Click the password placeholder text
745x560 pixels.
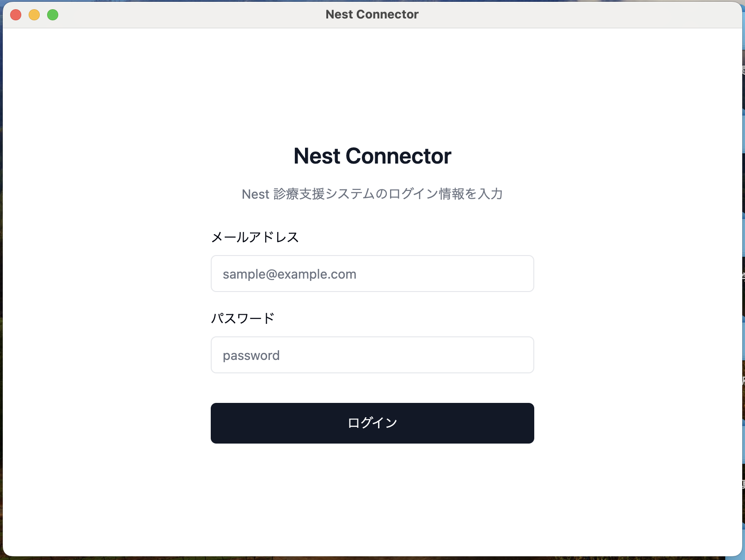[x=251, y=356]
